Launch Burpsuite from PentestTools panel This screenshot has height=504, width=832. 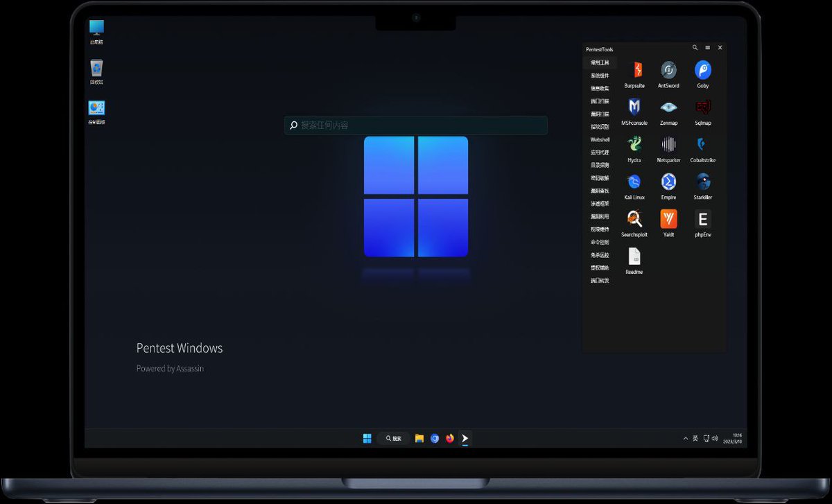tap(634, 73)
